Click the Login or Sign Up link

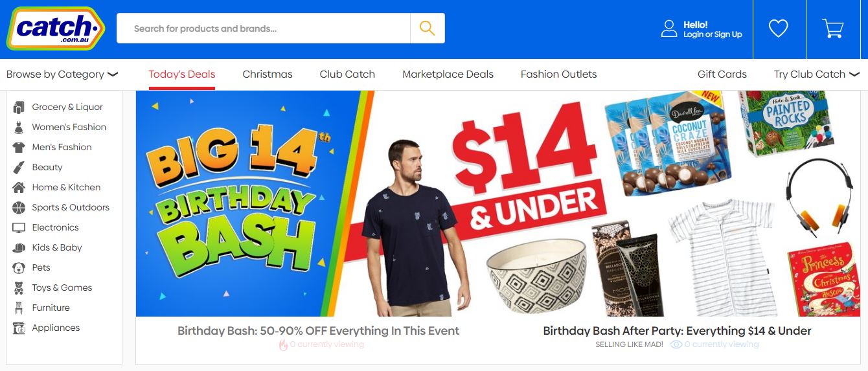coord(713,34)
